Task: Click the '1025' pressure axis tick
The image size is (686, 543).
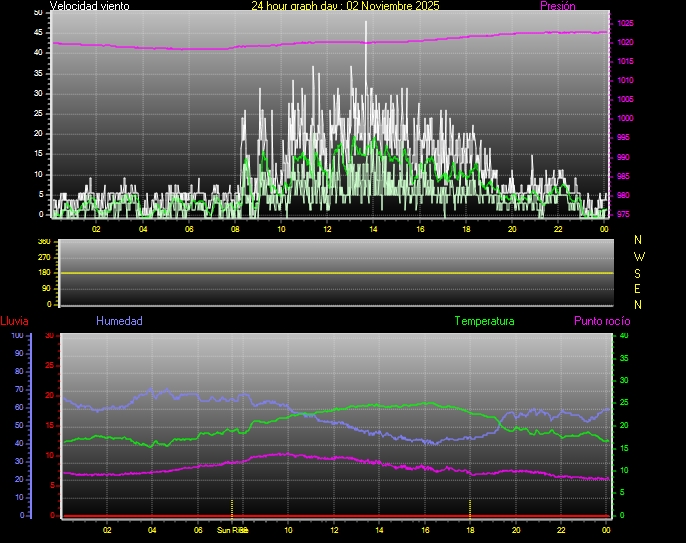Action: (x=625, y=23)
